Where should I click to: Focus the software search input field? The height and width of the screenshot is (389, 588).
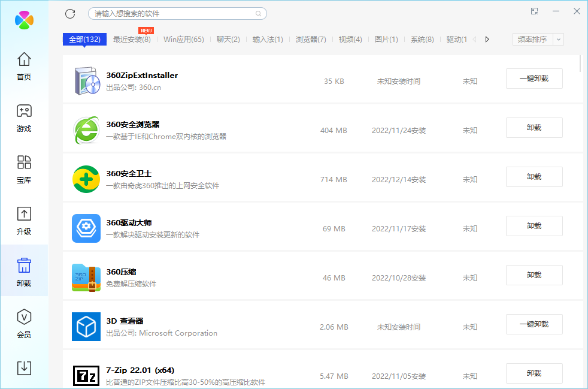point(177,14)
